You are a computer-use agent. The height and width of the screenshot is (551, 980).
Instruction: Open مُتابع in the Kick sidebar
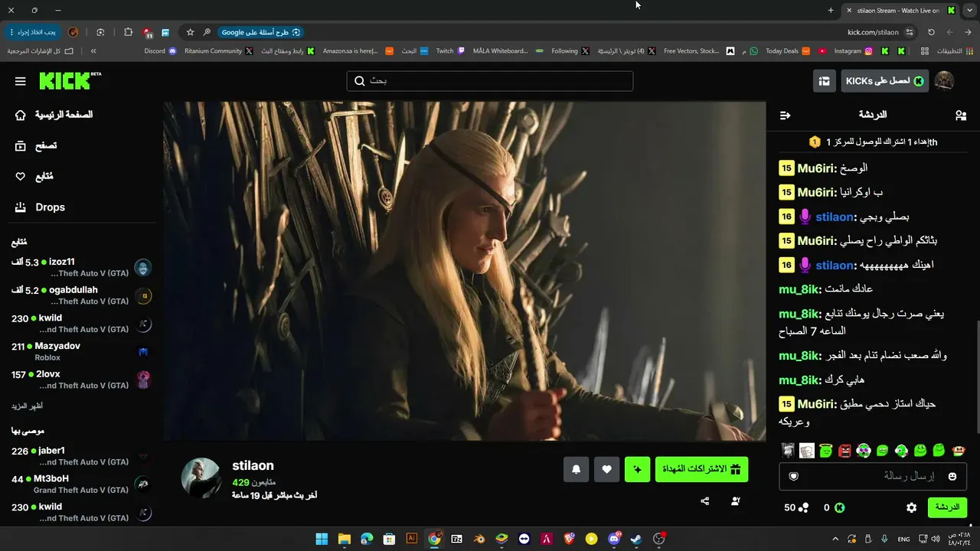coord(34,177)
